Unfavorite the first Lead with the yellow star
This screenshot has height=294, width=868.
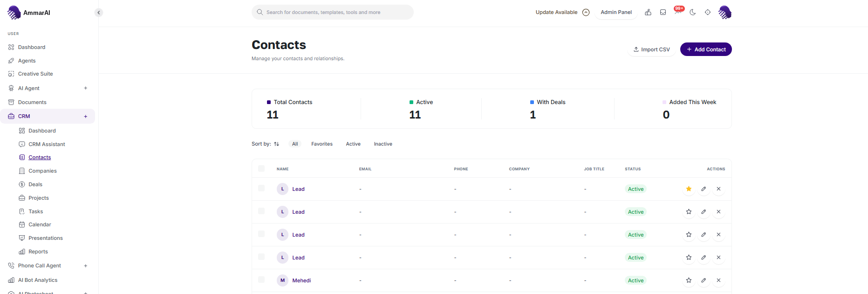point(689,189)
